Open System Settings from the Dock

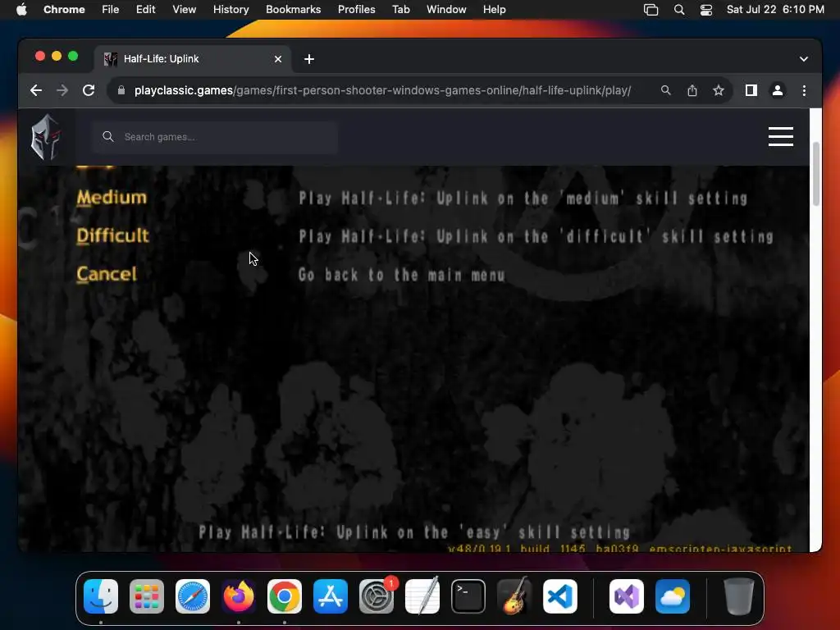point(376,596)
